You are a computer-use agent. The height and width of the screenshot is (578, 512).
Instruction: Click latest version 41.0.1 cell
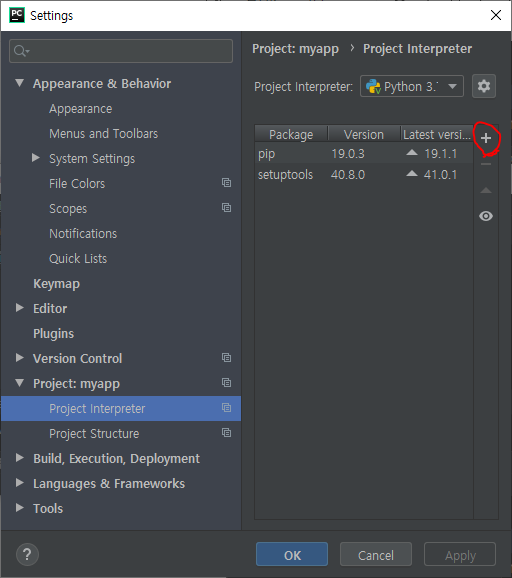(440, 174)
